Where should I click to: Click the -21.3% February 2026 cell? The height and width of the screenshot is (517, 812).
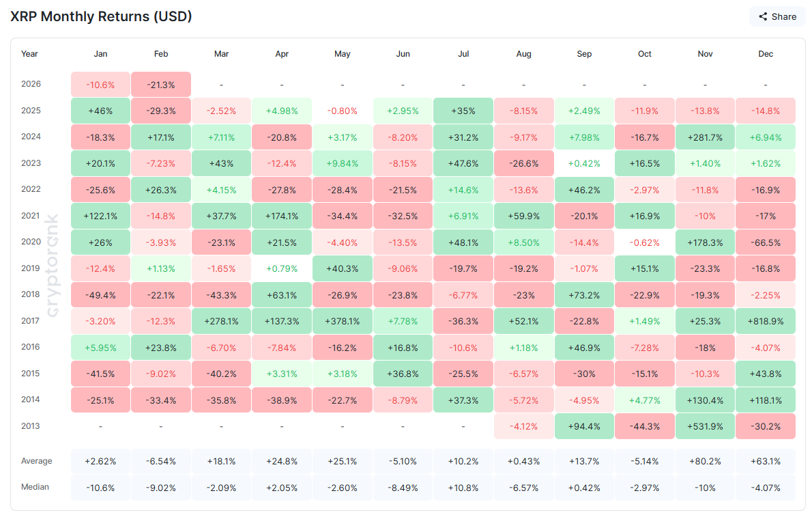click(x=160, y=83)
